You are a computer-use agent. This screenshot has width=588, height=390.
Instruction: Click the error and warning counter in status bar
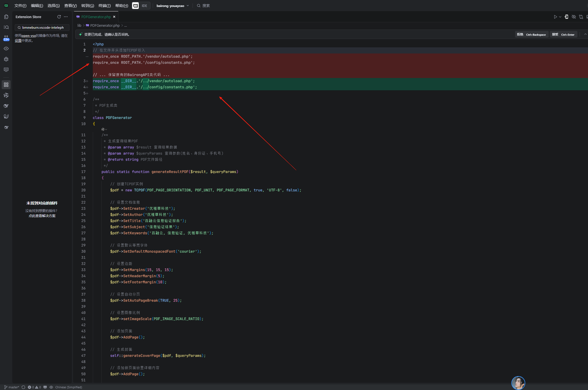point(35,387)
